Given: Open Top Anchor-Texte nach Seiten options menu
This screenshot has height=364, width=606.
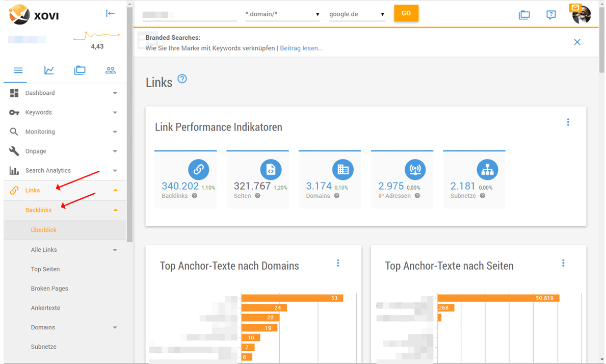Looking at the screenshot, I should click(x=563, y=263).
